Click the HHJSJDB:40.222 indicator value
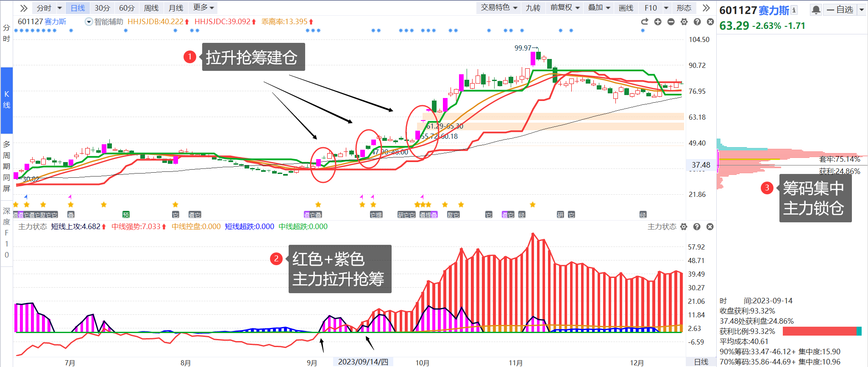 pos(156,22)
